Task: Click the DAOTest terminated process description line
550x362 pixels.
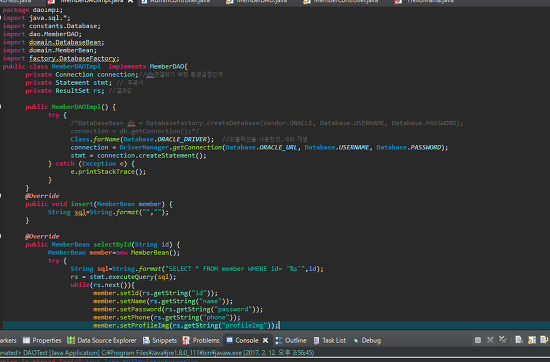Action: click(157, 353)
